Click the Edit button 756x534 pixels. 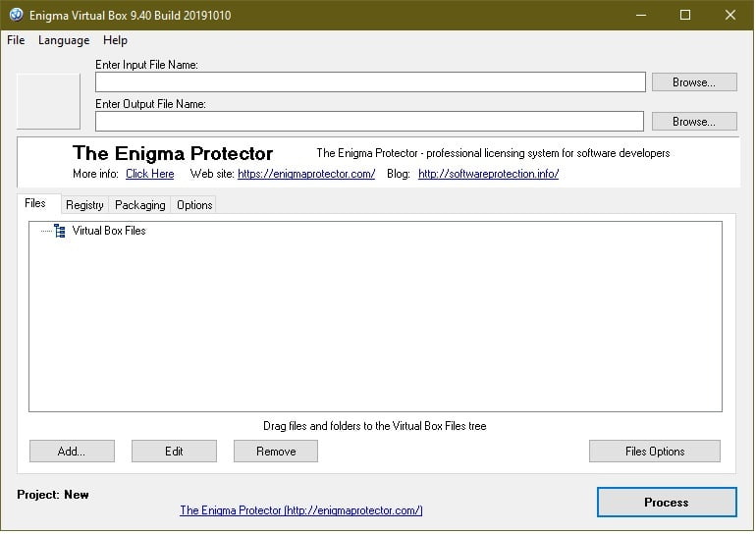(x=174, y=452)
